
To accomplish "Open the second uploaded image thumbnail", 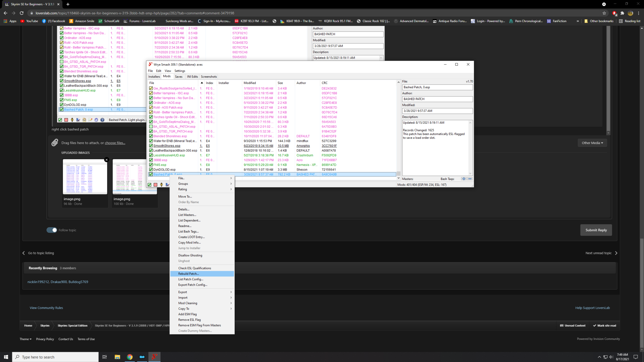I will pos(135,177).
